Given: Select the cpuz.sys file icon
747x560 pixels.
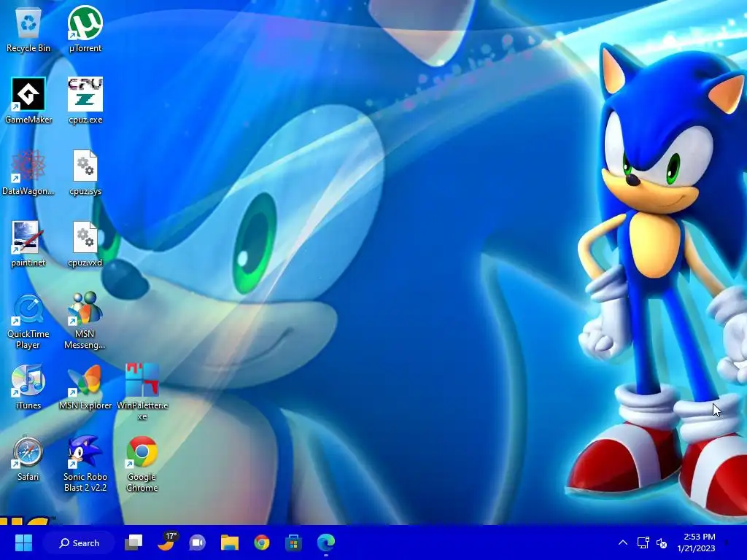Looking at the screenshot, I should (x=85, y=166).
